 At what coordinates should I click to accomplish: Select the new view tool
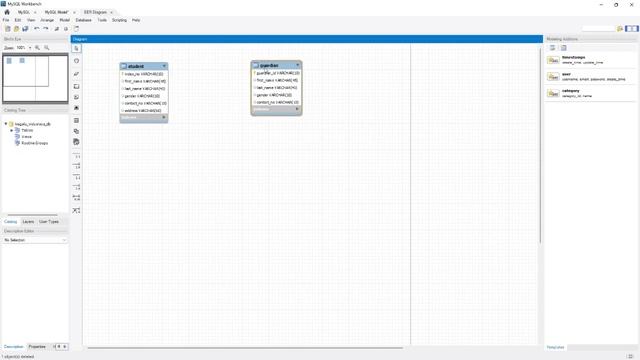[x=76, y=131]
